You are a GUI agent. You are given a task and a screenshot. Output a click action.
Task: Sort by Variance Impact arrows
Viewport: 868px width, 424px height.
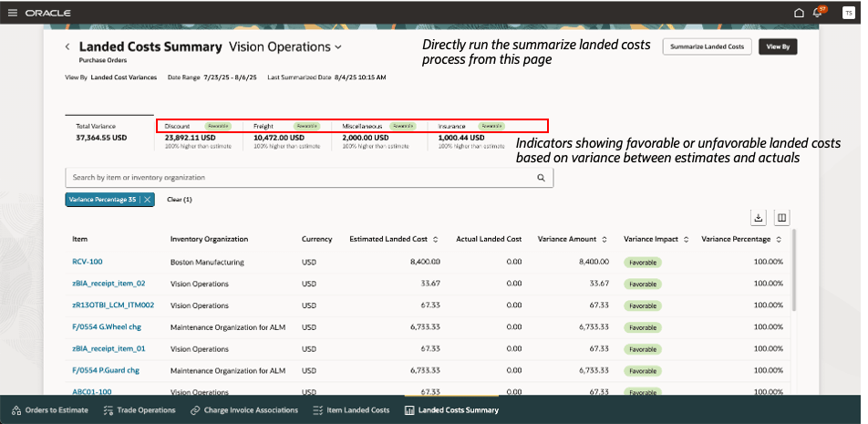click(x=687, y=240)
